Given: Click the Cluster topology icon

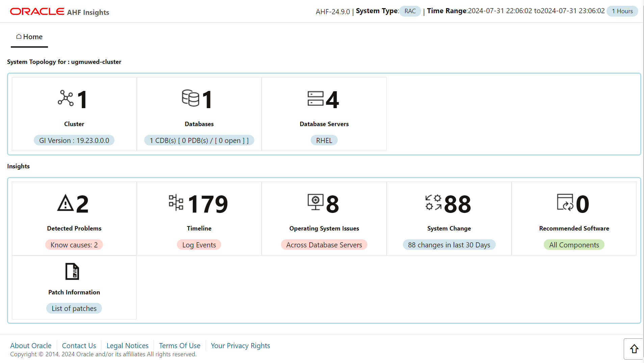Looking at the screenshot, I should [x=66, y=98].
